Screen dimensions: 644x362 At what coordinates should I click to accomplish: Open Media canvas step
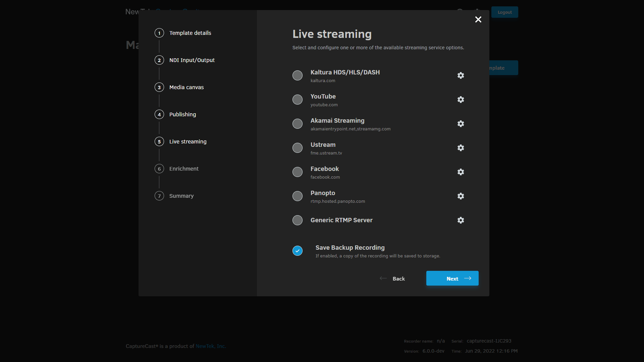[186, 87]
